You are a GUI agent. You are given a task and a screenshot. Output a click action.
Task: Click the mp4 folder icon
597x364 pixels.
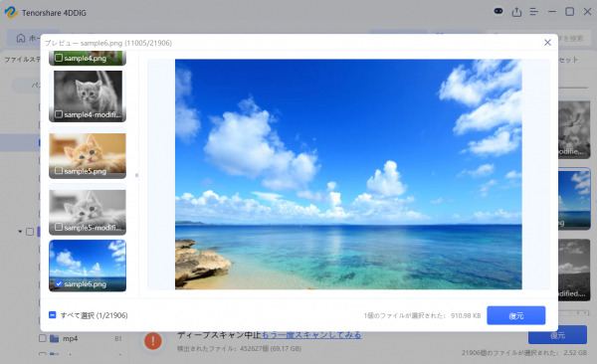[55, 338]
